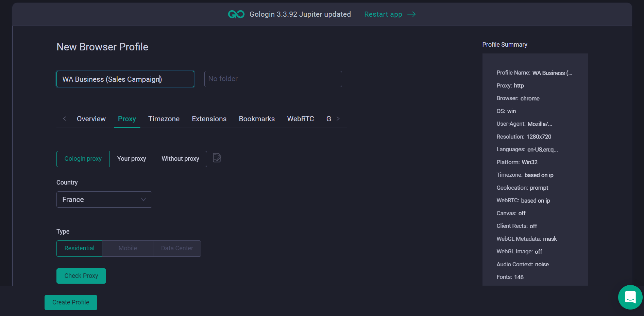The image size is (644, 316).
Task: Switch to the Timezone tab
Action: pyautogui.click(x=164, y=119)
